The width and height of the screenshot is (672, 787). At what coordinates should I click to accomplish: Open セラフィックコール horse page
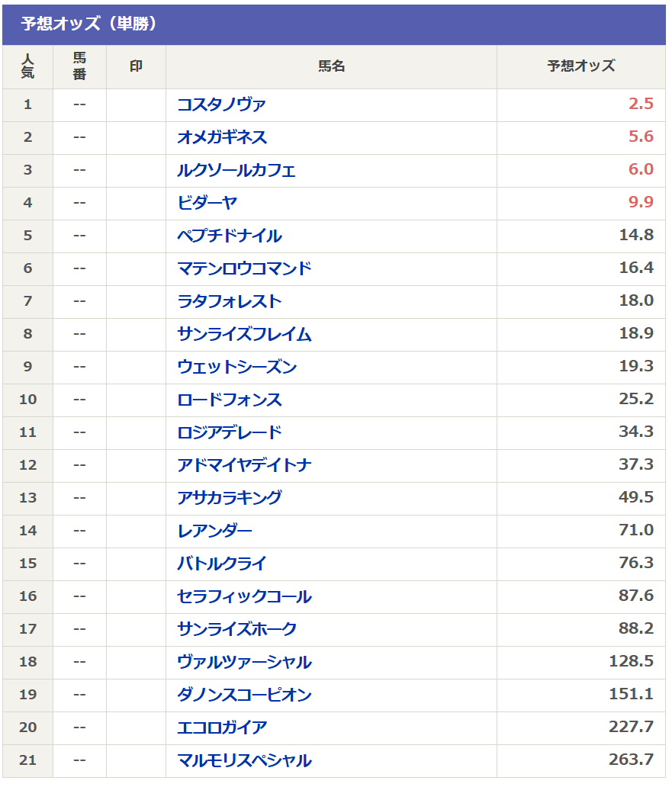tap(244, 596)
